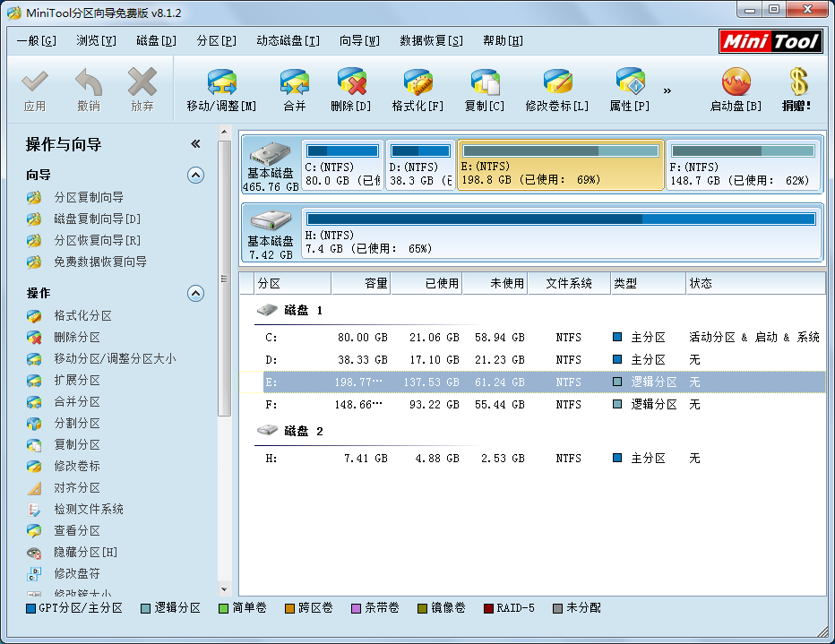835x644 pixels.
Task: Collapse the 操作 section in sidebar
Action: point(195,294)
